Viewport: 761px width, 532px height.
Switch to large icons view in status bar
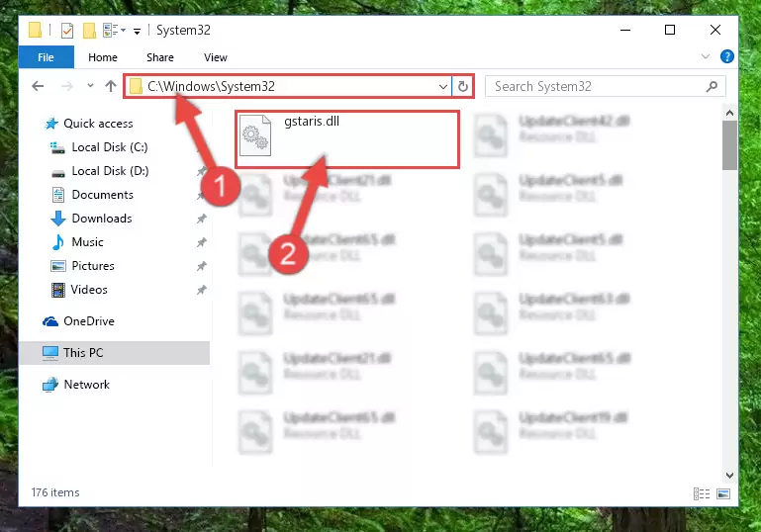click(723, 493)
